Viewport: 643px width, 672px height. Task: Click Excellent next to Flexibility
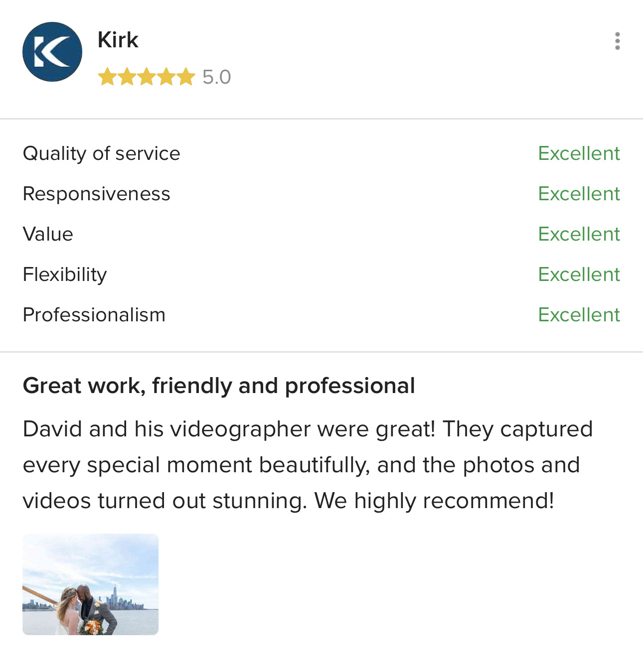click(x=579, y=274)
